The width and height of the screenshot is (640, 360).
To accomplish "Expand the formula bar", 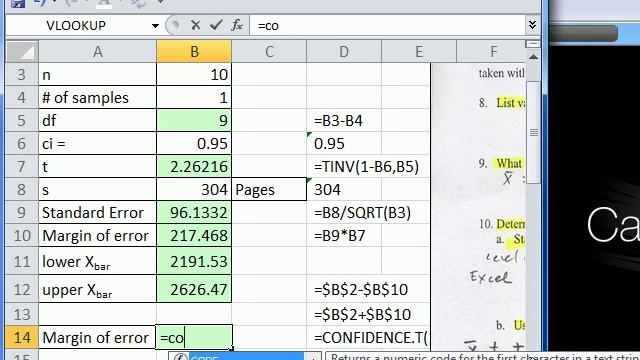I will click(x=532, y=25).
